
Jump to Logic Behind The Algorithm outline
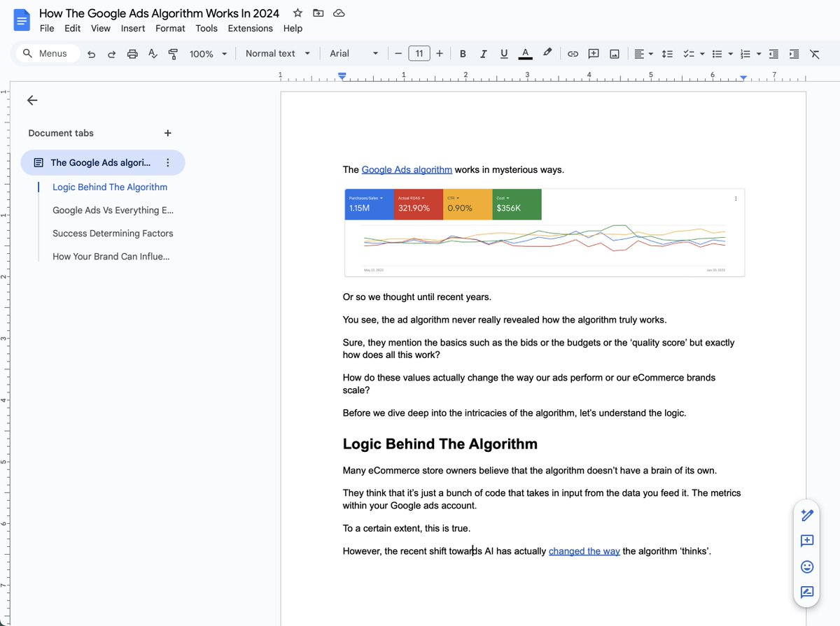(110, 187)
